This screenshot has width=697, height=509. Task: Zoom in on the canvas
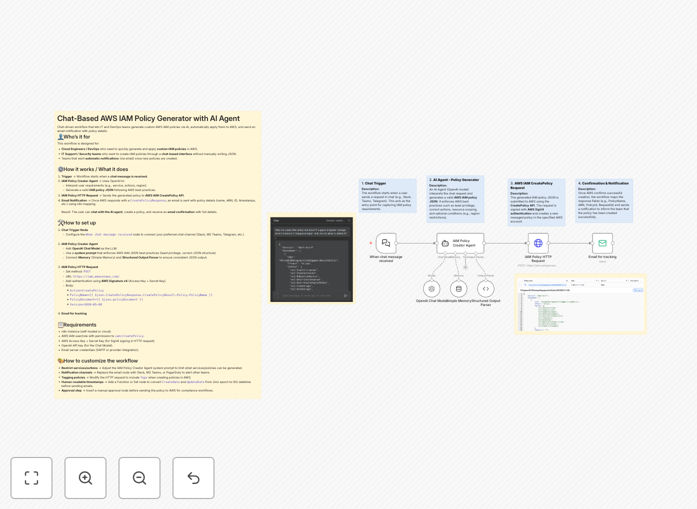(x=85, y=478)
